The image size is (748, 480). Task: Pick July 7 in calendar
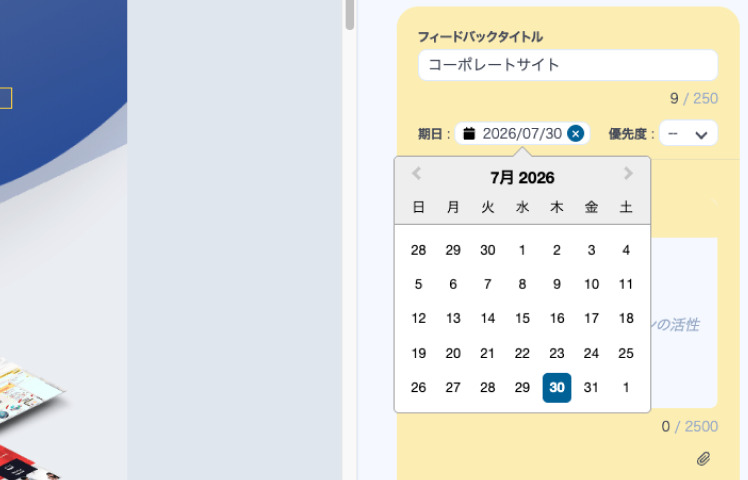[488, 284]
